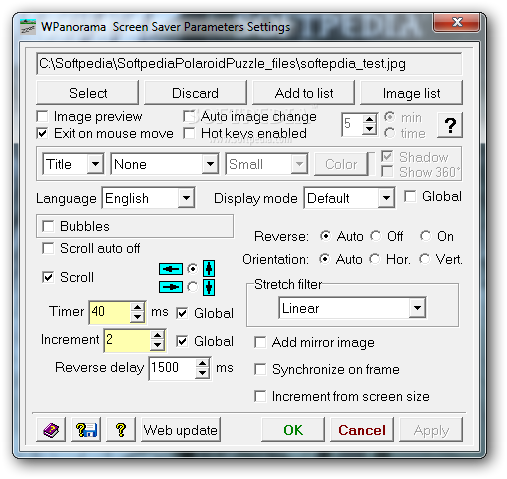Confirm settings with OK
The width and height of the screenshot is (507, 479).
pos(293,430)
